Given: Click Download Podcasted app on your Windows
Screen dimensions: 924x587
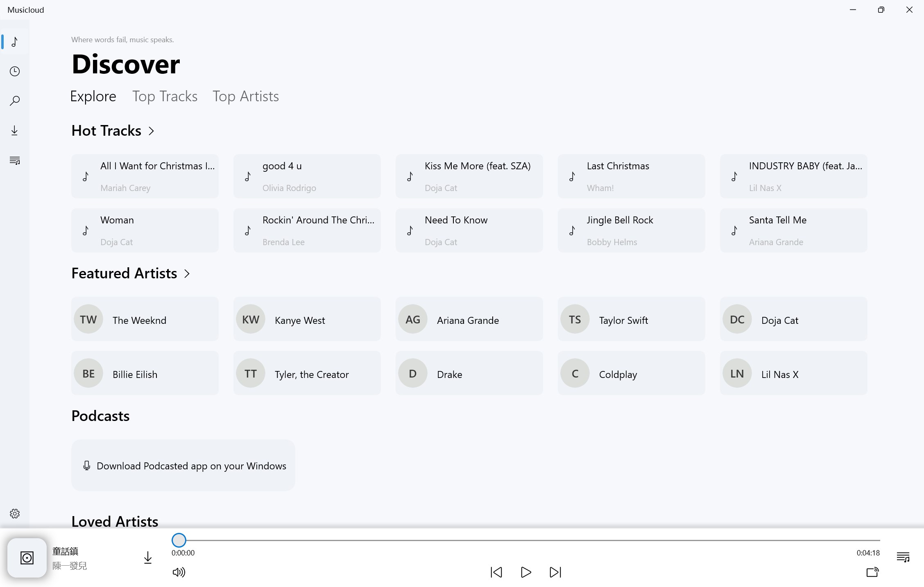Looking at the screenshot, I should [183, 466].
